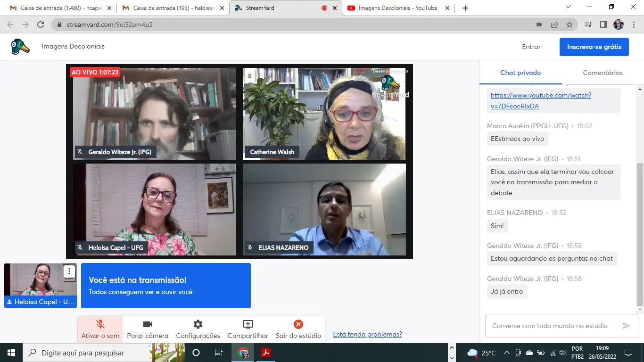Unmute microphone with Ativar o som
Screen dimensions: 644x362
pyautogui.click(x=100, y=329)
